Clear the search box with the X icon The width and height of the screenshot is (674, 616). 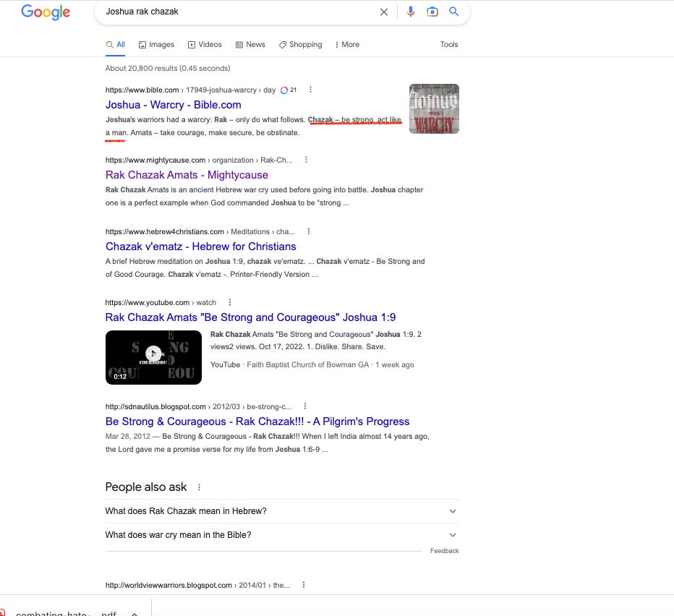384,12
